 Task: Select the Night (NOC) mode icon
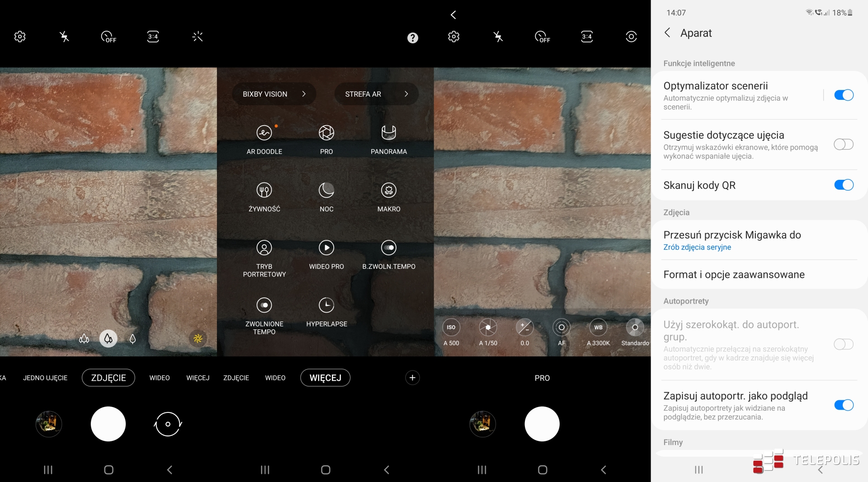pyautogui.click(x=326, y=191)
